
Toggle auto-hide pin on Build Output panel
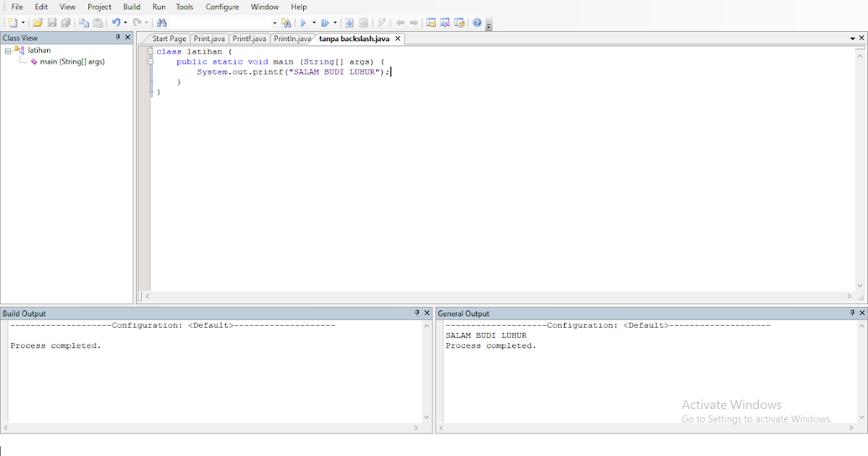click(418, 313)
